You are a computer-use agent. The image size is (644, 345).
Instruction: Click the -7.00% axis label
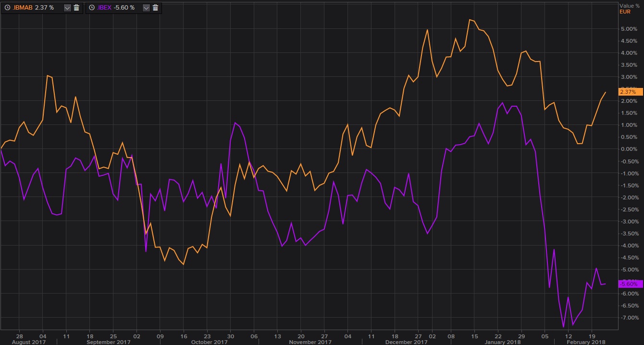pos(629,318)
